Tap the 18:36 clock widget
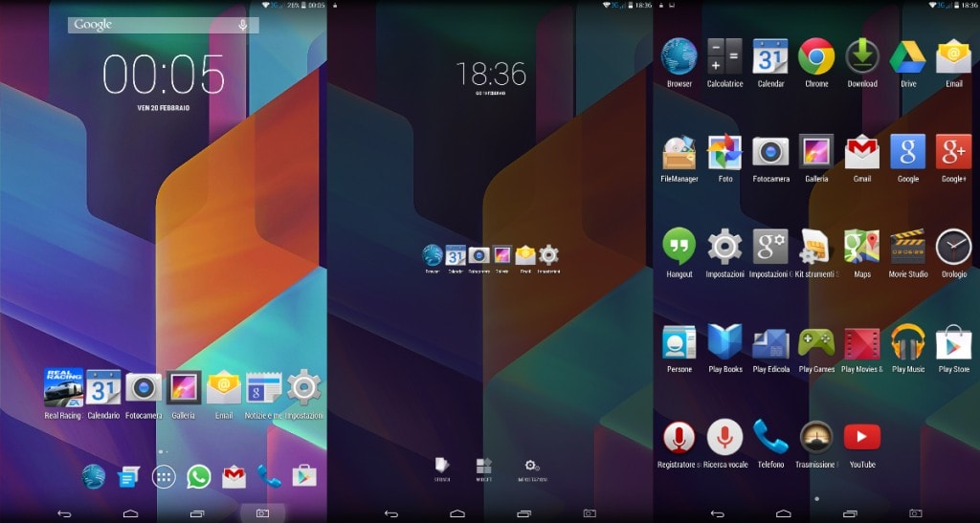 (491, 75)
